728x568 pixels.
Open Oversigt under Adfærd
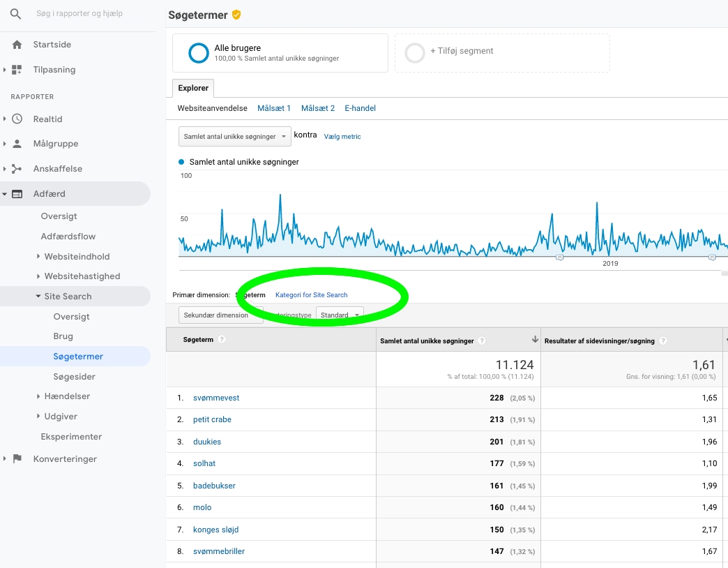point(59,216)
